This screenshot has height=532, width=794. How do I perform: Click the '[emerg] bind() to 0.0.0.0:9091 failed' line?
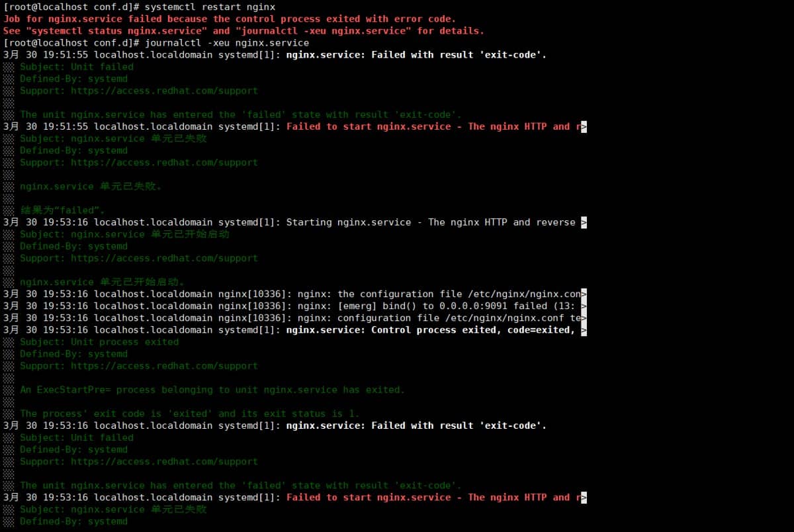point(295,306)
